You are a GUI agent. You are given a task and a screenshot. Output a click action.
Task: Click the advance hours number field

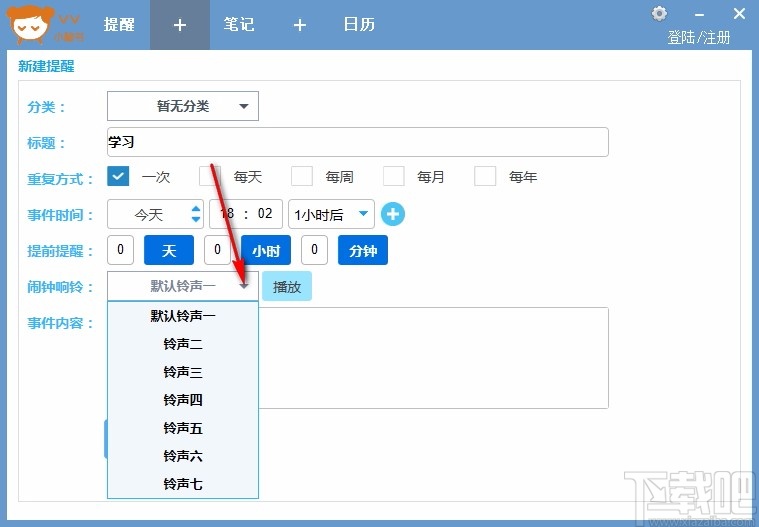[217, 250]
